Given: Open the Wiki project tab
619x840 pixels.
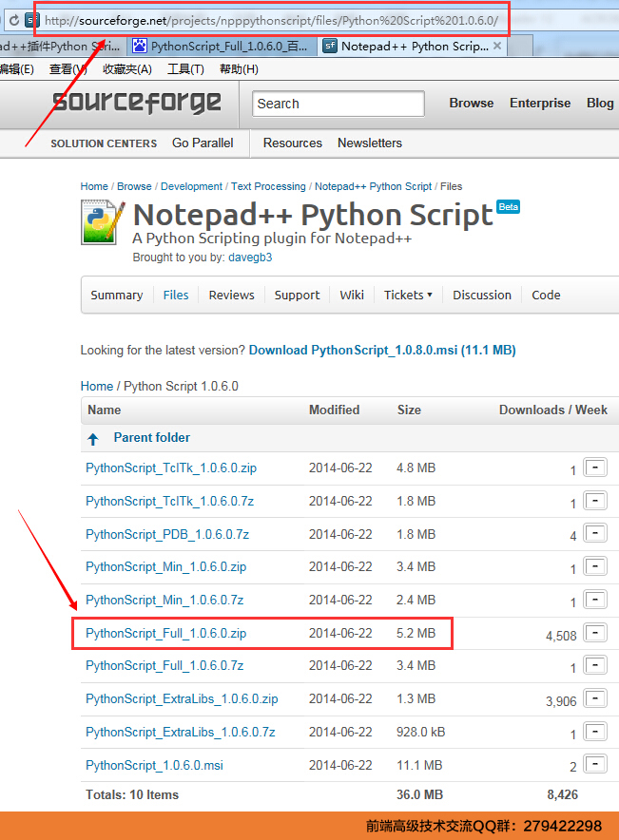Looking at the screenshot, I should [x=352, y=295].
